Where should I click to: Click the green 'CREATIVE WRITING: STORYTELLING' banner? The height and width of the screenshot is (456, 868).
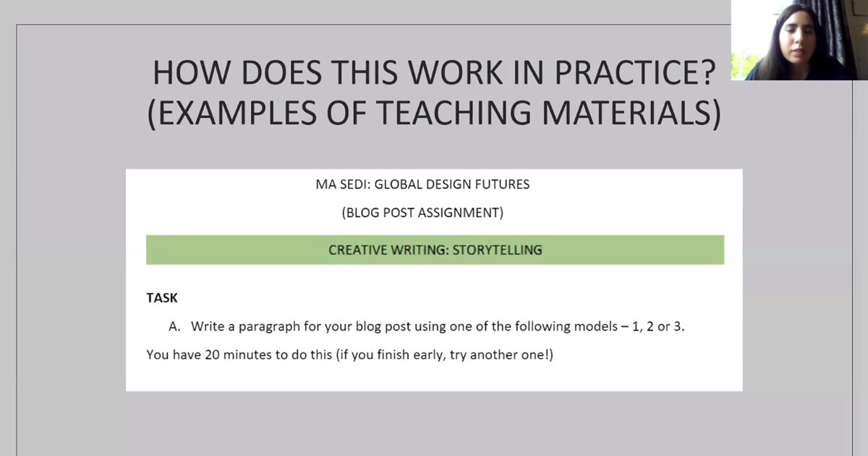(x=435, y=250)
